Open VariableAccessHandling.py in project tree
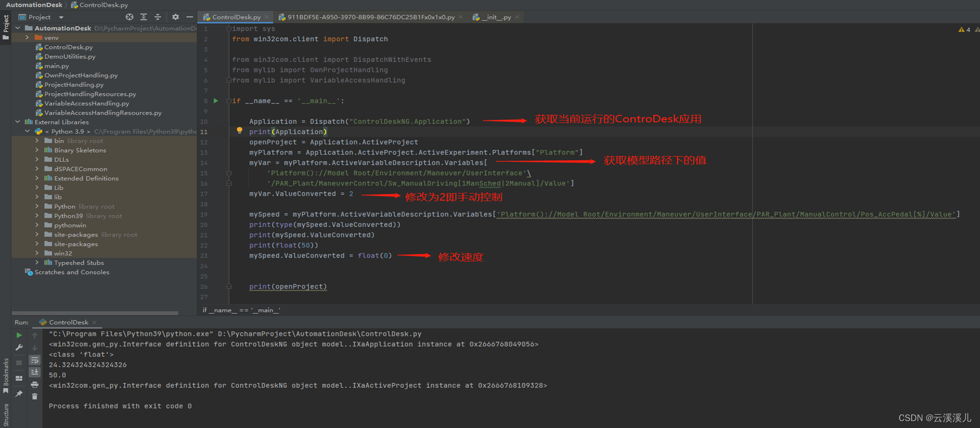Image resolution: width=980 pixels, height=428 pixels. pyautogui.click(x=87, y=104)
